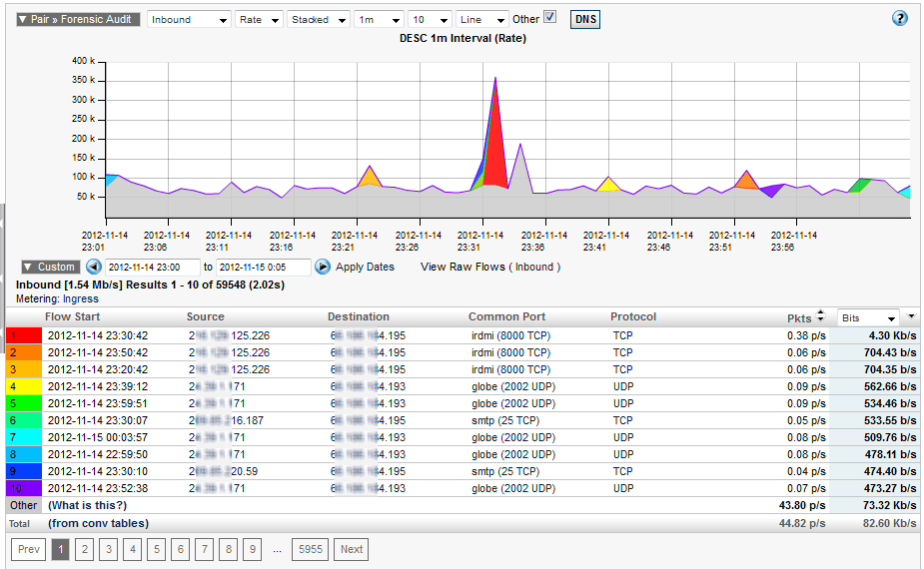
Task: Click the 73.32 Kb/s Other total
Action: pyautogui.click(x=890, y=505)
